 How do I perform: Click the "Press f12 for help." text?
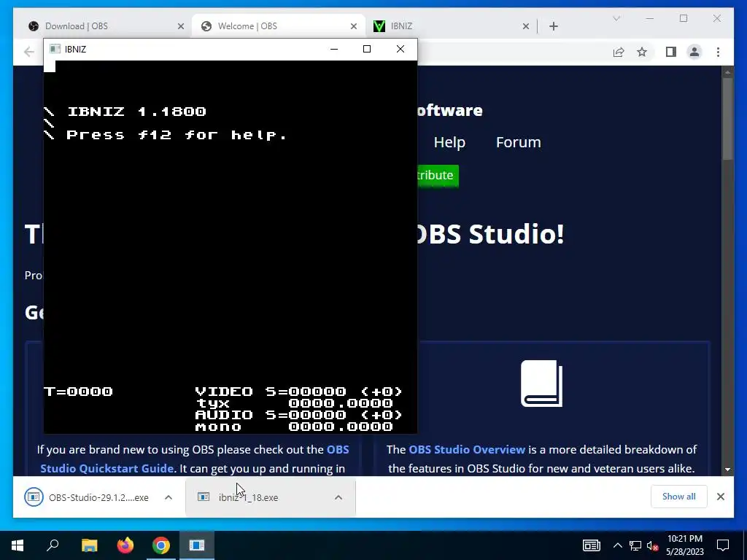(x=176, y=135)
